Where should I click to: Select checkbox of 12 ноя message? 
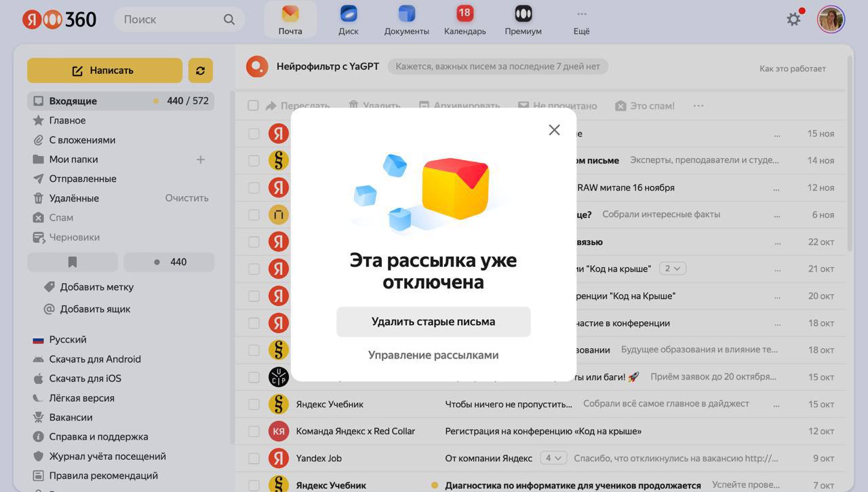254,188
